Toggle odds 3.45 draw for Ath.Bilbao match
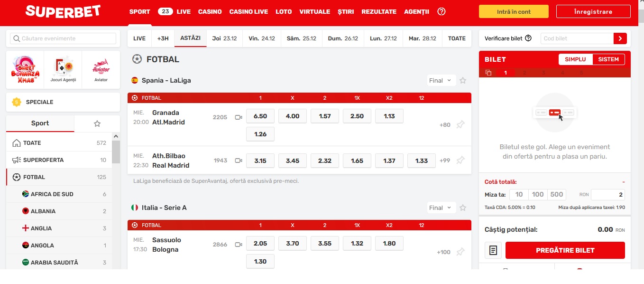The height and width of the screenshot is (284, 644). pyautogui.click(x=293, y=161)
